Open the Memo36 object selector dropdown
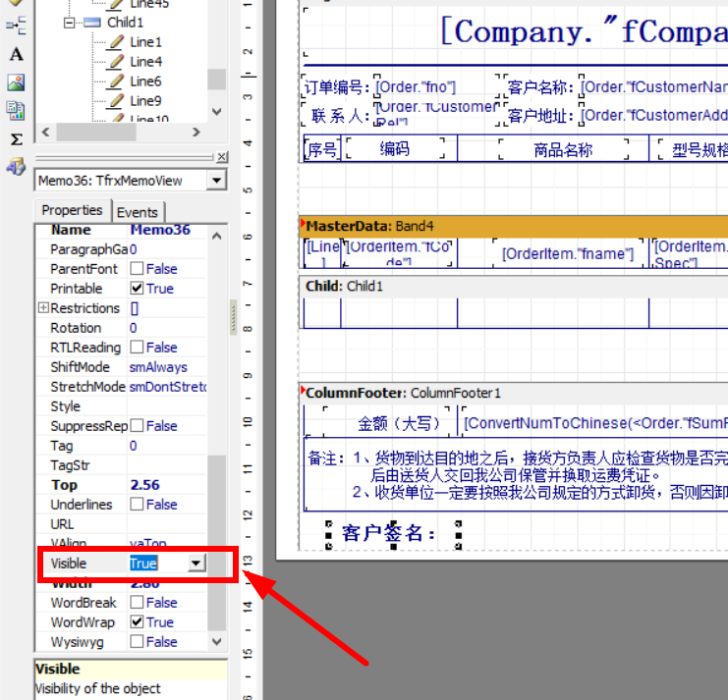This screenshot has width=728, height=700. (x=216, y=180)
